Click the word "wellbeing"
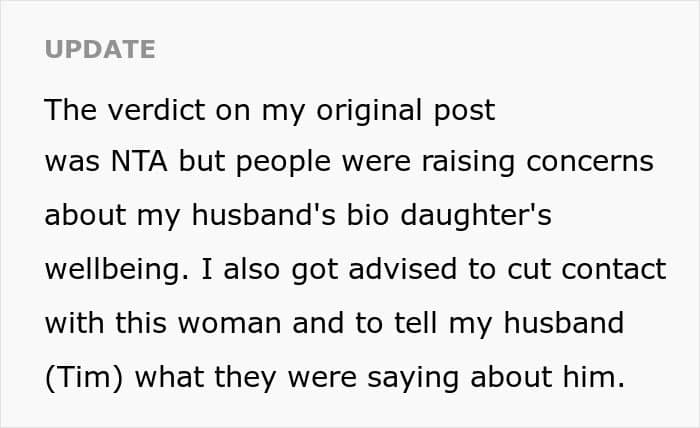The width and height of the screenshot is (700, 428). coord(116,271)
